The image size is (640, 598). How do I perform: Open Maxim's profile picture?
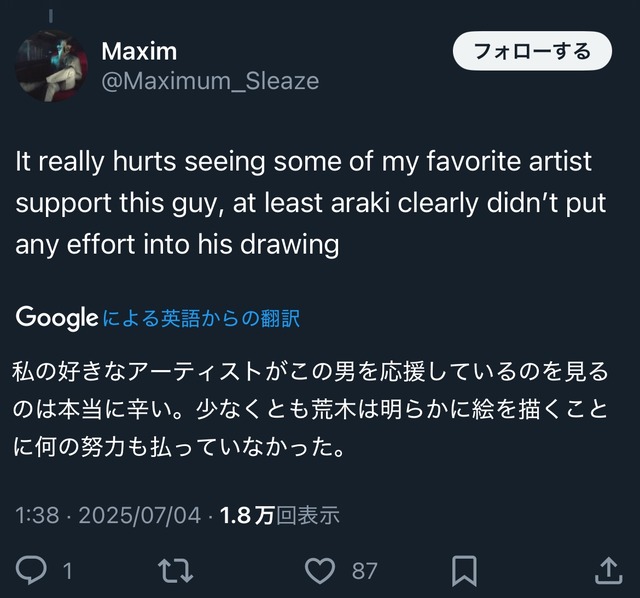coord(50,65)
